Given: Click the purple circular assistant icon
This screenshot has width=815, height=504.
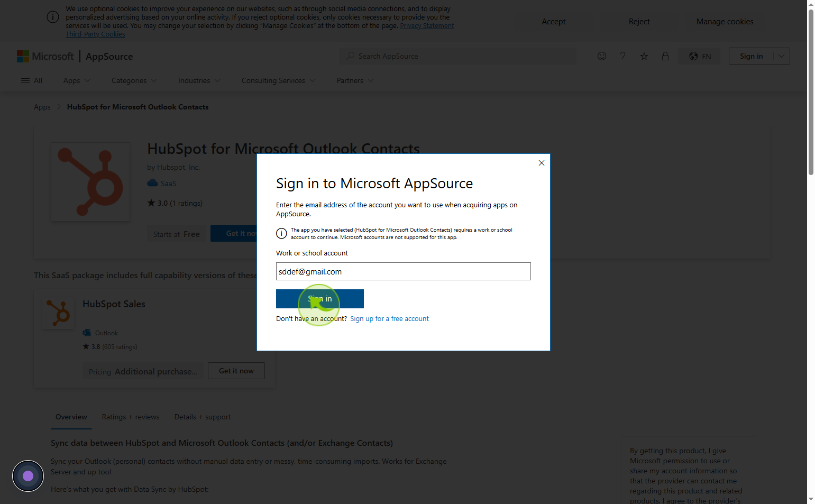Looking at the screenshot, I should (x=28, y=476).
